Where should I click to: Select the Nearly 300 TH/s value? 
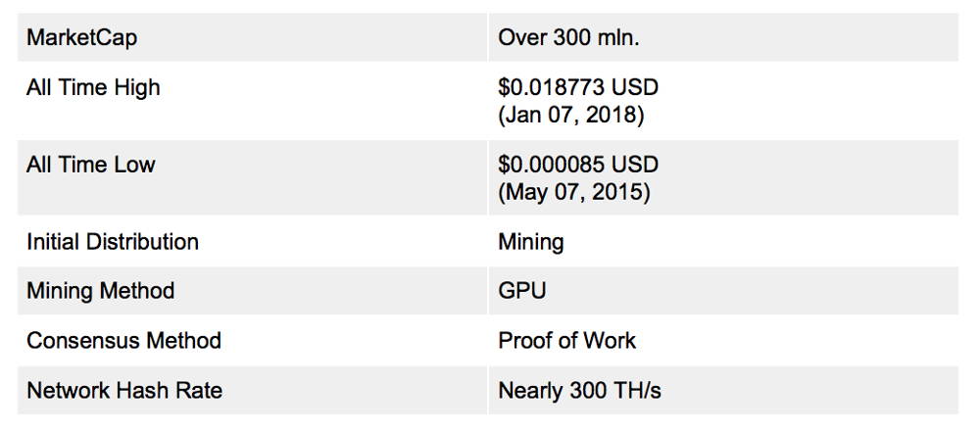point(579,391)
